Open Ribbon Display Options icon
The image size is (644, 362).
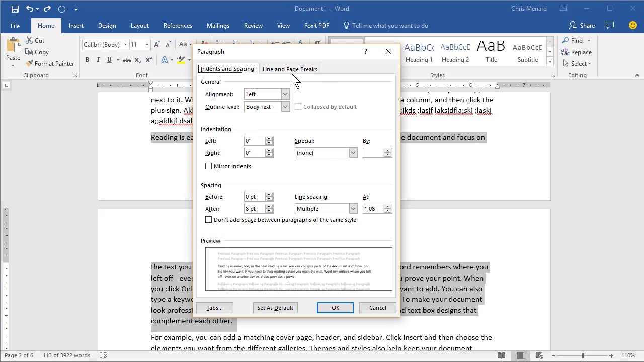click(x=563, y=9)
